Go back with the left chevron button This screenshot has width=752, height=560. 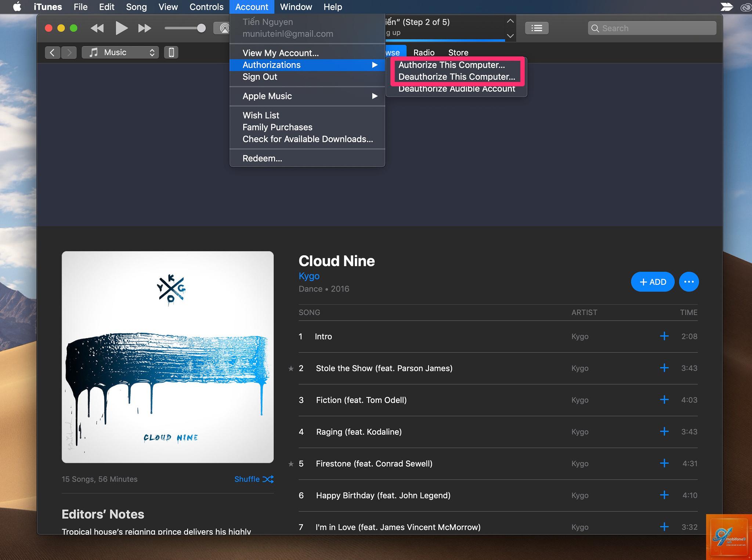53,52
